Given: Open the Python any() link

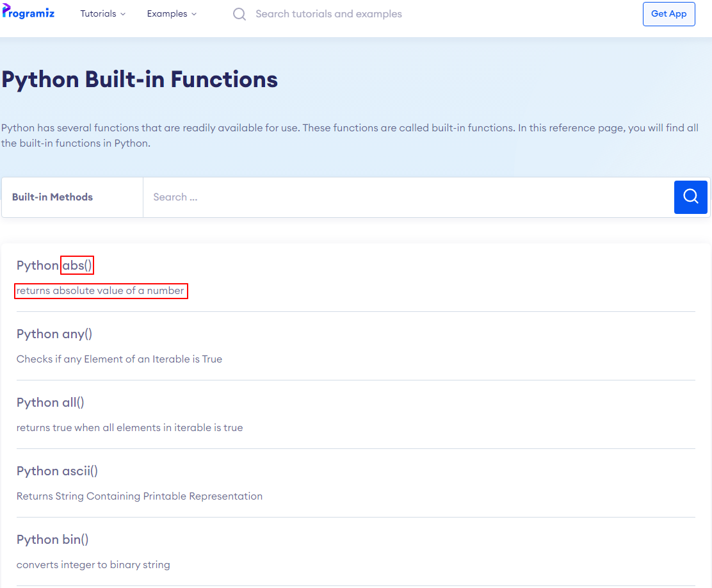Looking at the screenshot, I should pos(54,334).
